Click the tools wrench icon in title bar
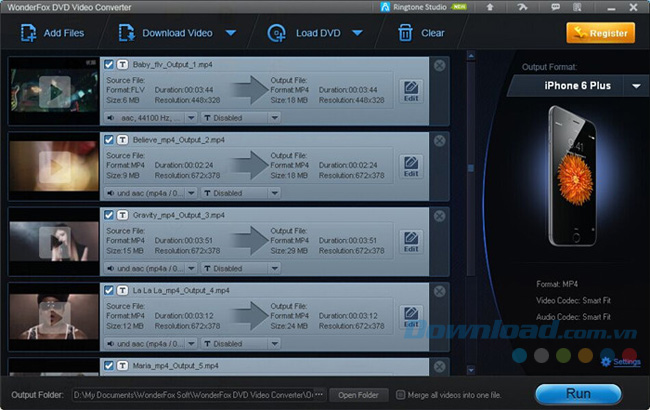 pyautogui.click(x=522, y=7)
